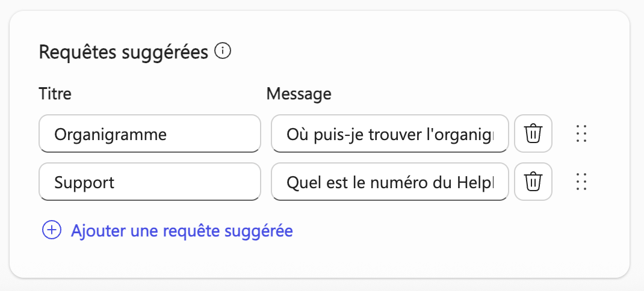
Task: Click the trash icon on the Support row
Action: pyautogui.click(x=533, y=182)
